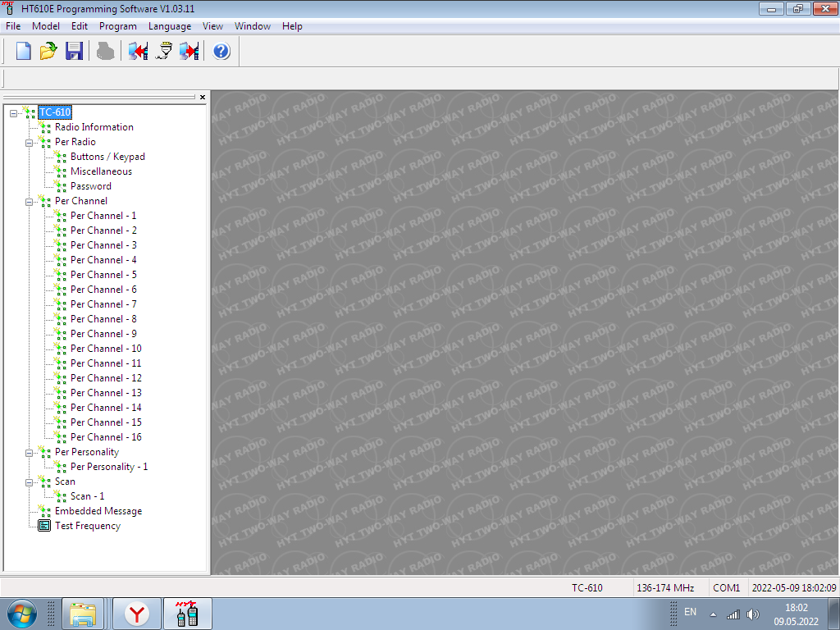Collapse the Per Personality branch

[29, 453]
